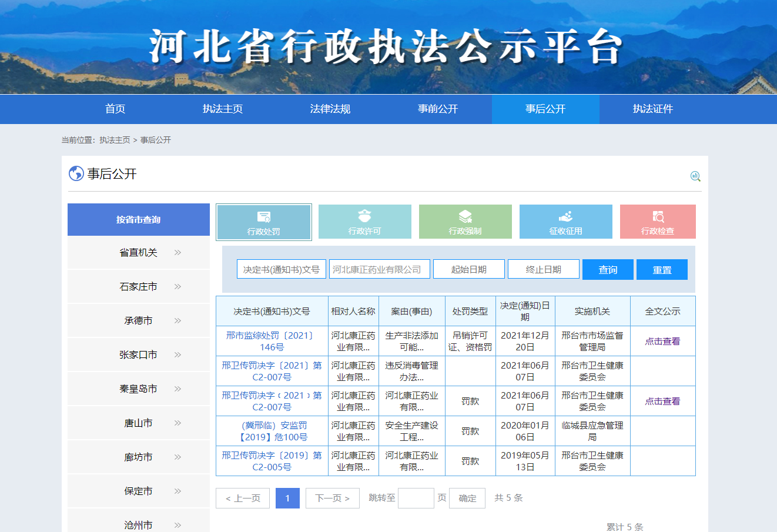The height and width of the screenshot is (532, 777).
Task: Click the statistics chart icon at top right
Action: 695,176
